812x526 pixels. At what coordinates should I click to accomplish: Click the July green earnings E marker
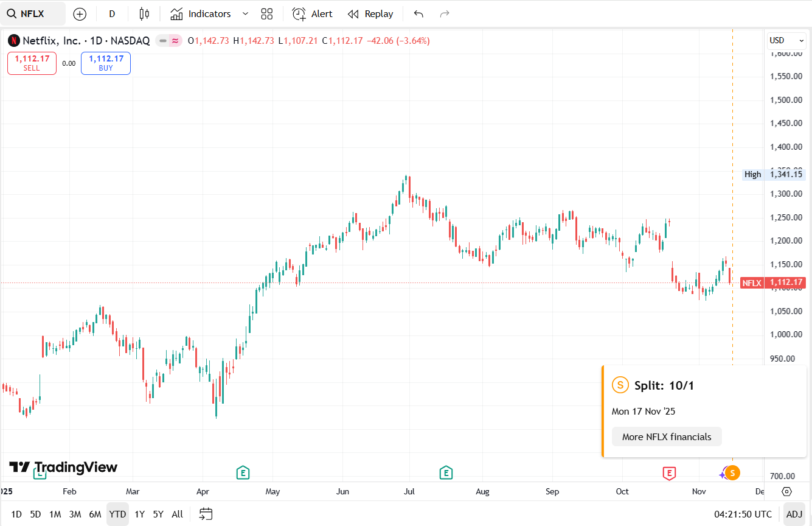446,472
